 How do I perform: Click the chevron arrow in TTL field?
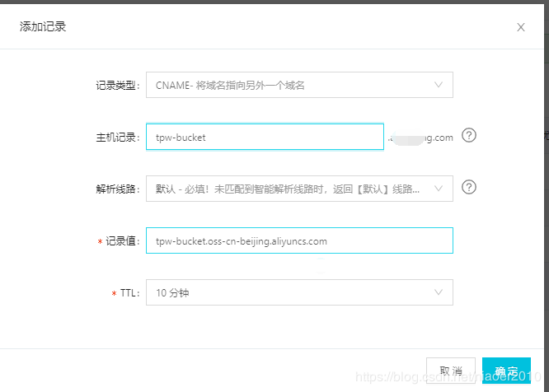439,292
